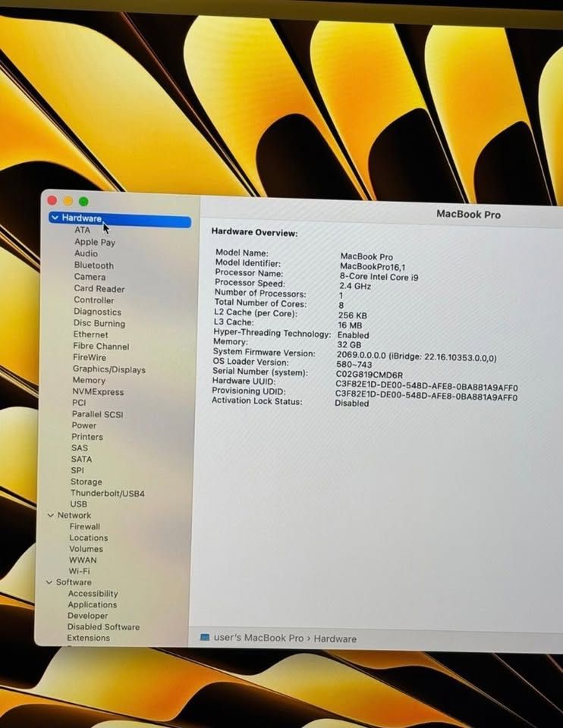This screenshot has height=728, width=563.
Task: Click Hardware breadcrumb in path bar
Action: pos(335,639)
